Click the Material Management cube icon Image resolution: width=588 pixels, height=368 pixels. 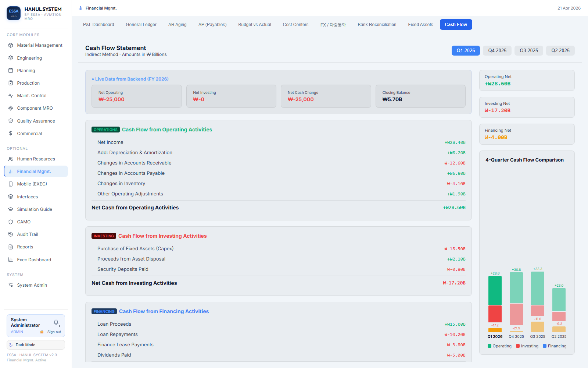pyautogui.click(x=11, y=45)
